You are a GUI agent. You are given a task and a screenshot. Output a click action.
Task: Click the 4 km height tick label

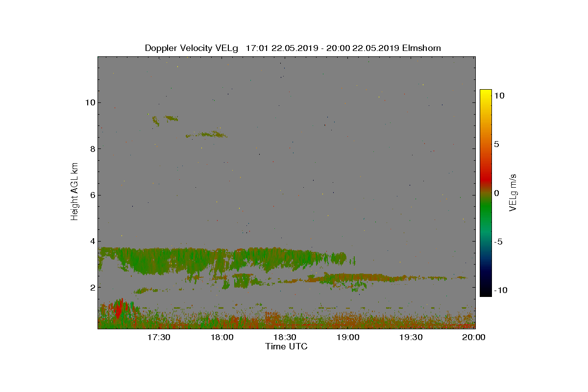pyautogui.click(x=92, y=241)
